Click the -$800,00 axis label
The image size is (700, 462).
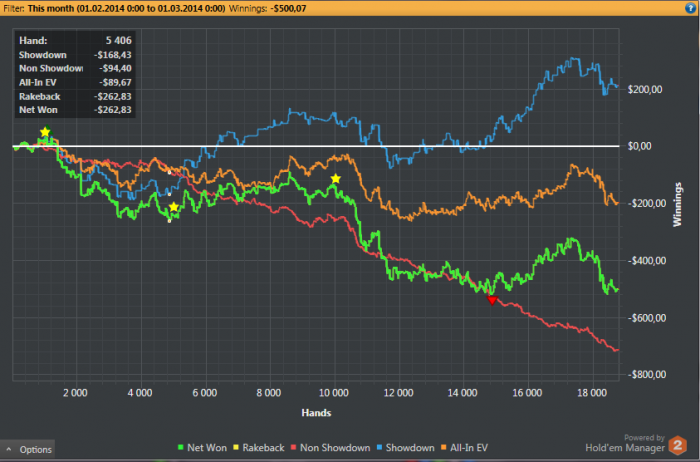(647, 375)
